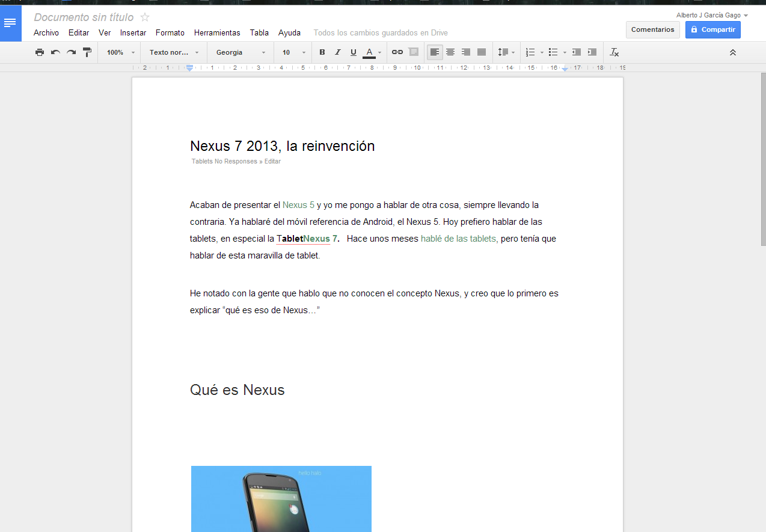Toggle bold formatting

[322, 52]
